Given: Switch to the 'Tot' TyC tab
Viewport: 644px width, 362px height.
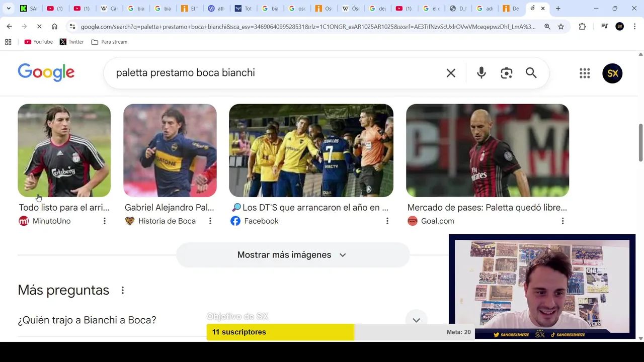Looking at the screenshot, I should click(244, 9).
